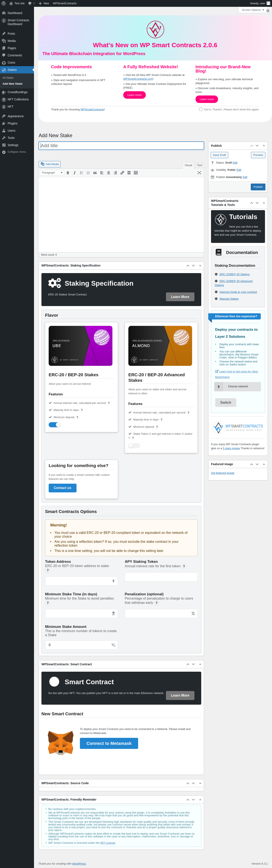Toggle the distraction-free fullscreen editor icon
The width and height of the screenshot is (272, 868).
pos(199,173)
